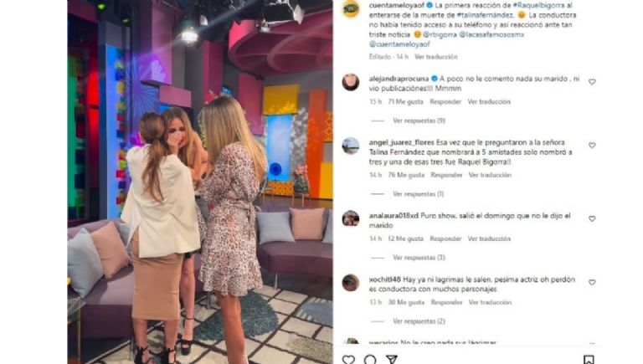Expand Ver respuestas (3) replies
This screenshot has height=364, width=643.
point(419,258)
